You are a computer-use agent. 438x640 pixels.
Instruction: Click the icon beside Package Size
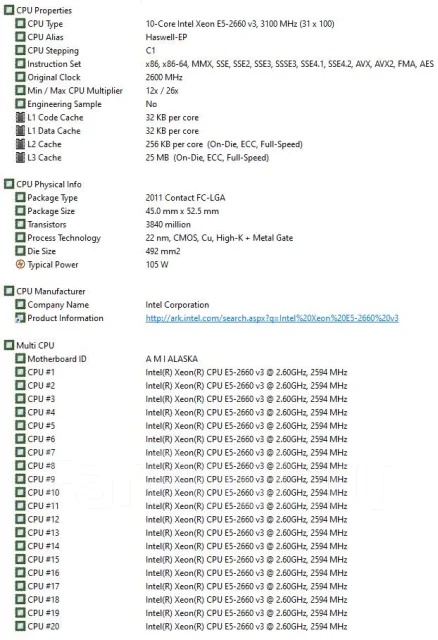pyautogui.click(x=20, y=211)
